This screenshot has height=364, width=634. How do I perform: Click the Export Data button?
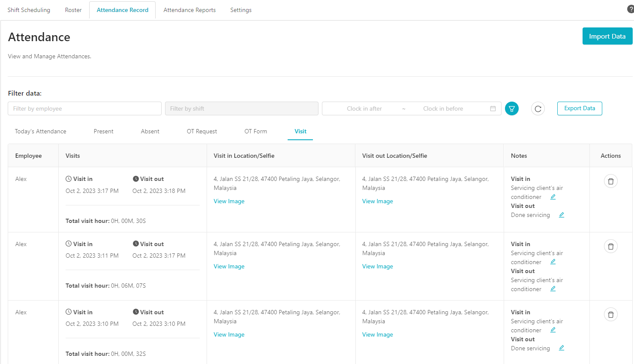click(x=580, y=108)
